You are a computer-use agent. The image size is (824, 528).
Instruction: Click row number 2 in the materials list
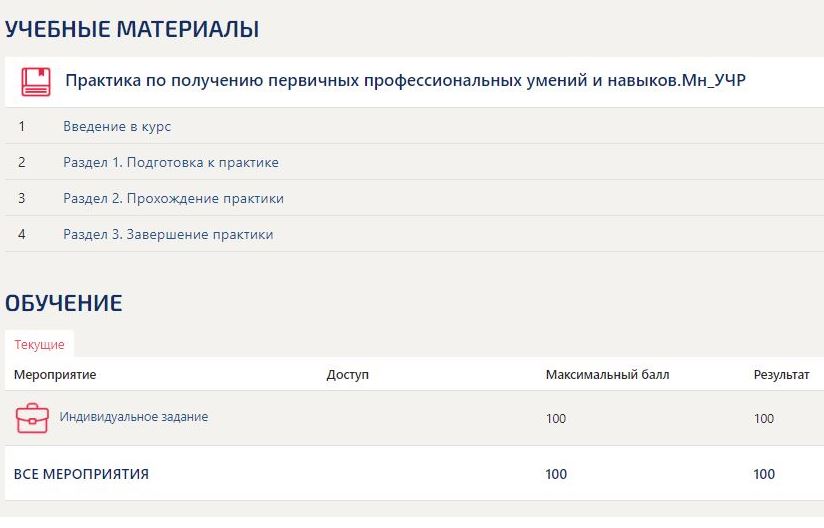tap(21, 162)
